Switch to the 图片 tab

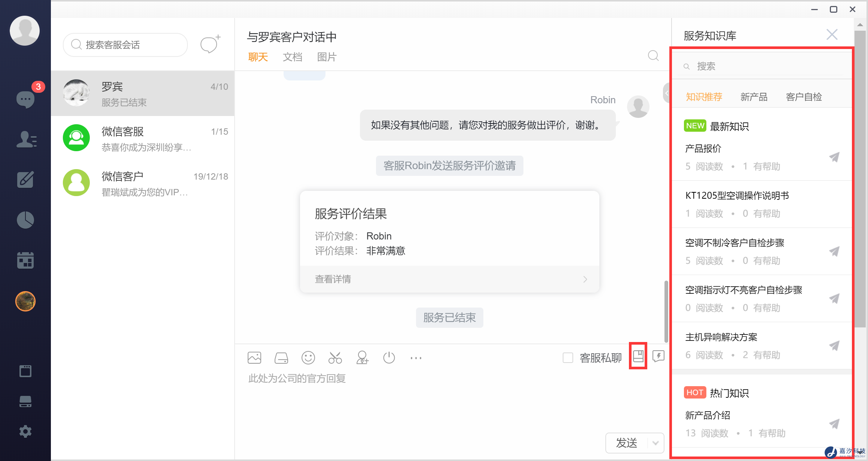point(327,57)
